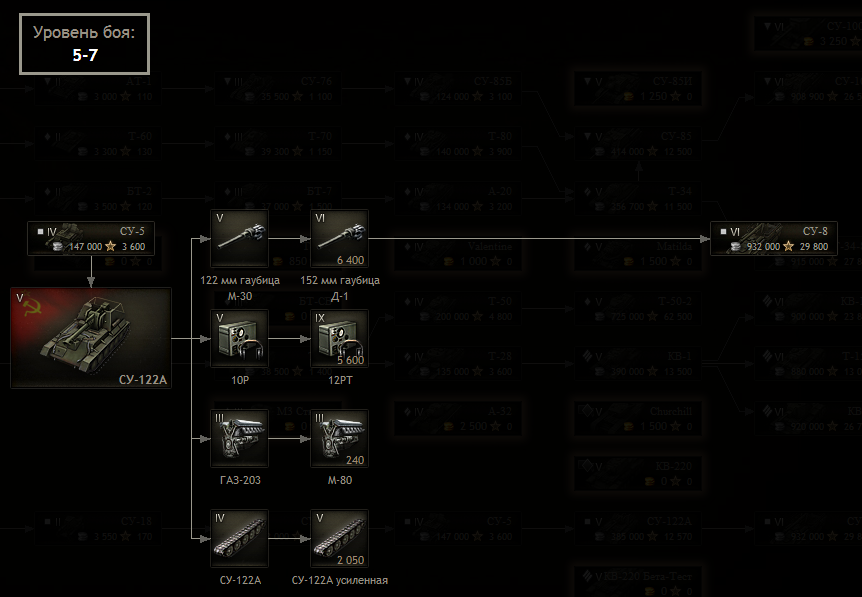Choose the М-80 engine icon
This screenshot has height=597, width=862.
[339, 439]
